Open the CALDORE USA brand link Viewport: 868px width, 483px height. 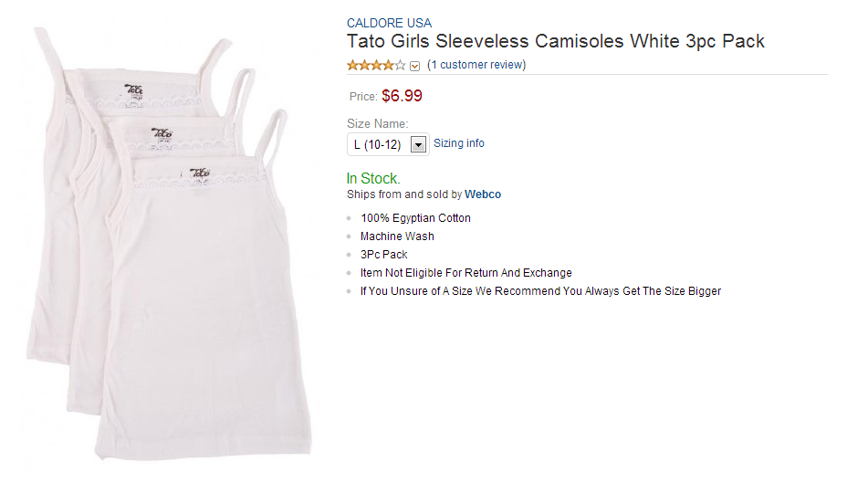pyautogui.click(x=389, y=23)
